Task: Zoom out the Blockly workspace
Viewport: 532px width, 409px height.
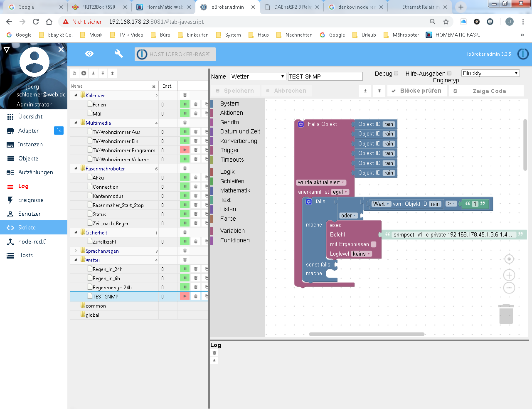Action: point(509,288)
